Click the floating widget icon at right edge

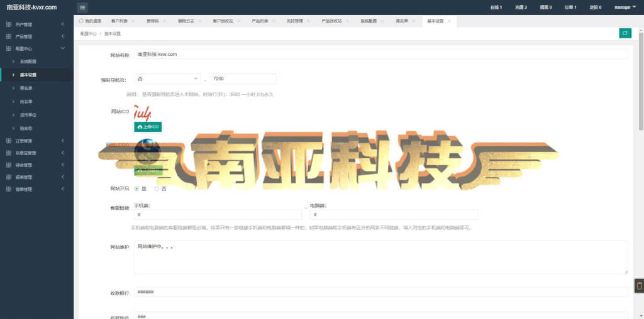(x=639, y=286)
